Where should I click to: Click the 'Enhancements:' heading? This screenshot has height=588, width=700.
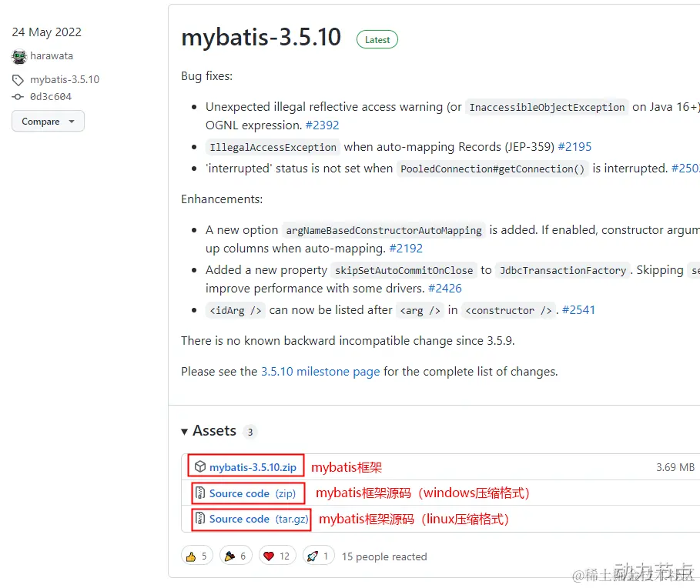pos(222,199)
